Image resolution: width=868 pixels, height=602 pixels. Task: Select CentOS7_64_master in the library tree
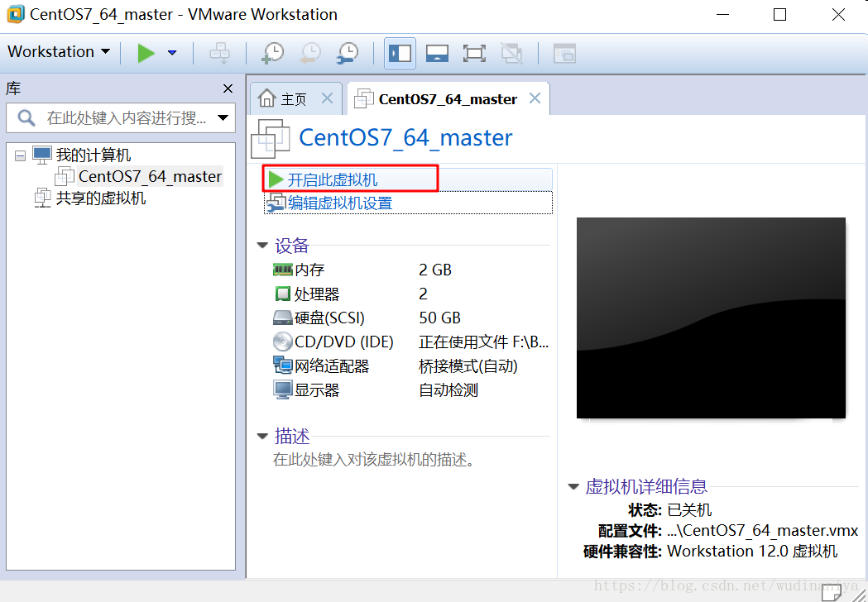150,176
